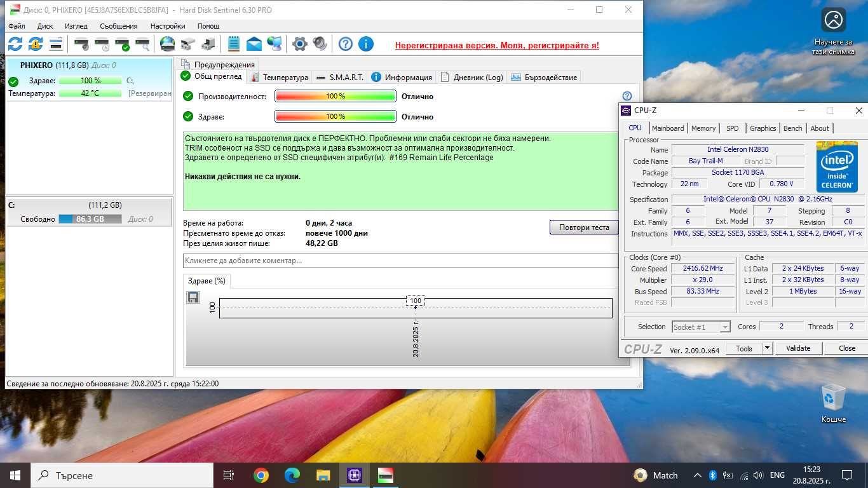The height and width of the screenshot is (488, 868).
Task: Click the Повтори теста button
Action: click(584, 227)
